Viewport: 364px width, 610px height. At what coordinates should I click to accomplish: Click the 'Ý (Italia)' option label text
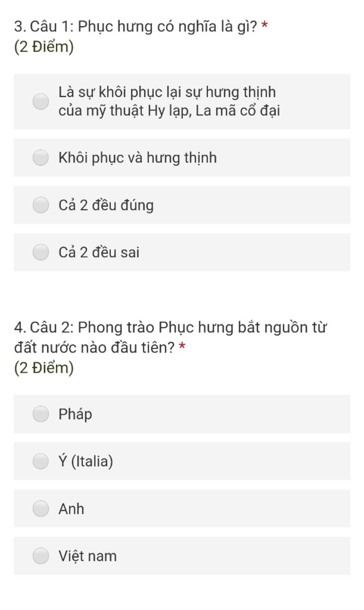tap(86, 461)
